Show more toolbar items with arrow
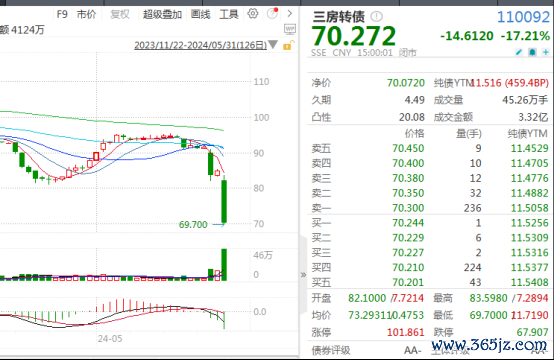This screenshot has height=360, width=554. click(290, 14)
